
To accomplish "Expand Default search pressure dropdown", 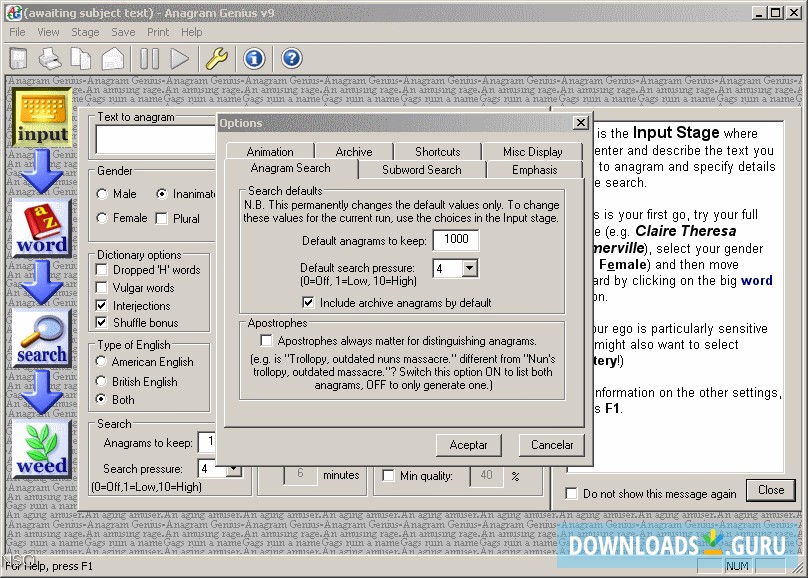I will point(469,268).
